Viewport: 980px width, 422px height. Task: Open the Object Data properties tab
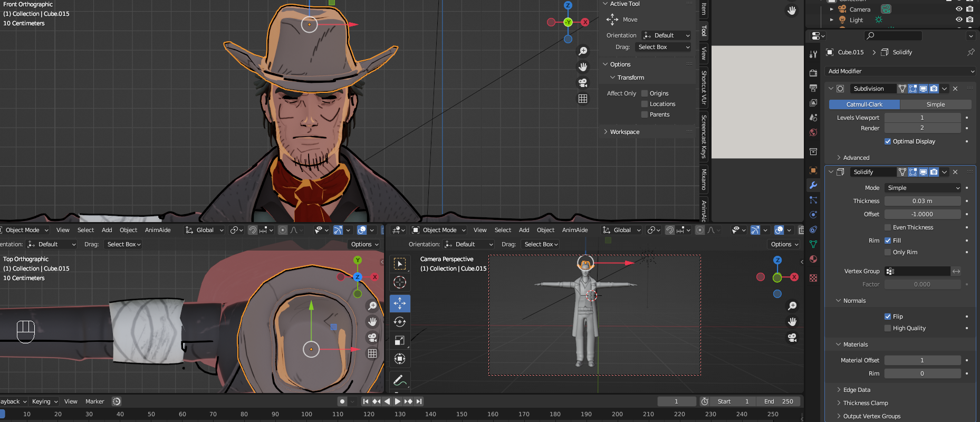813,244
